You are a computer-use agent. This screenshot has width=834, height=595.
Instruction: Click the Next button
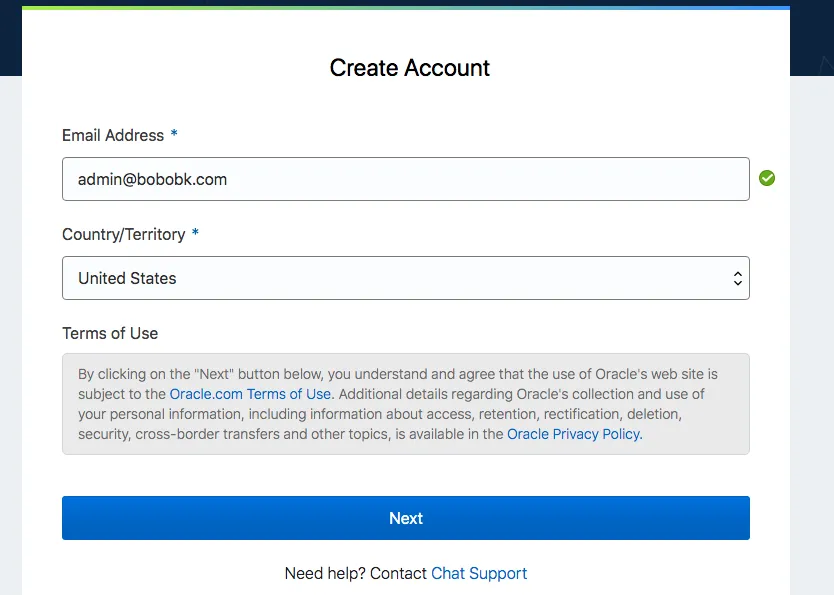pos(405,518)
